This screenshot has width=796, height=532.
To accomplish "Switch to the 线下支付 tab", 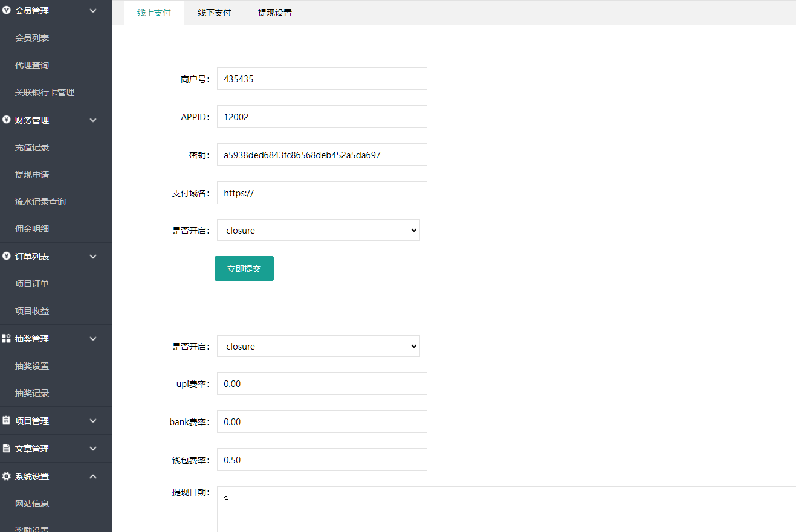I will coord(214,13).
